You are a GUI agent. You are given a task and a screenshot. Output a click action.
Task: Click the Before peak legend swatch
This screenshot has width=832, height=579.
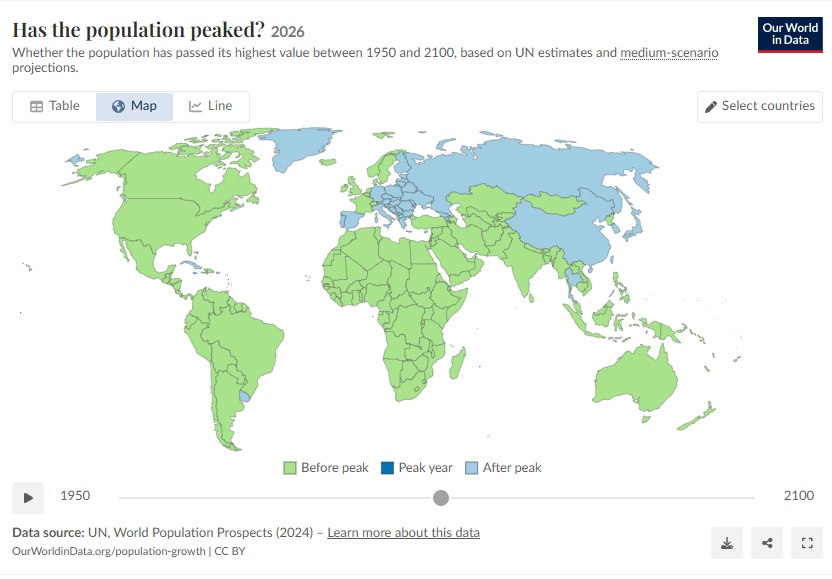point(290,468)
